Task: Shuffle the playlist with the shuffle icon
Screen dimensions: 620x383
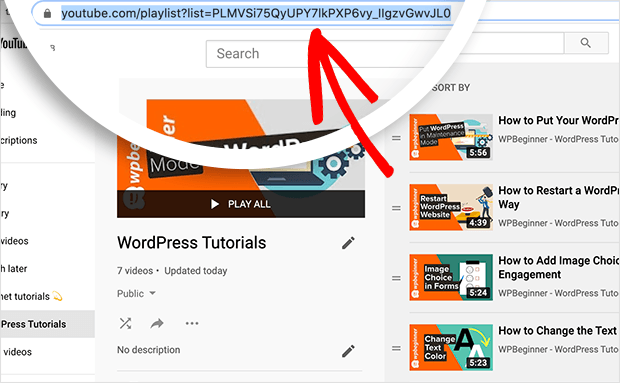Action: coord(125,323)
